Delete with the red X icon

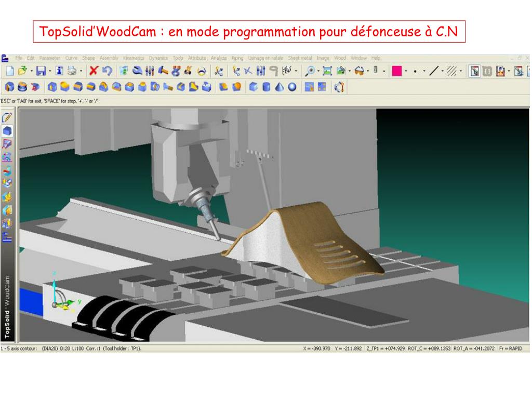[94, 71]
